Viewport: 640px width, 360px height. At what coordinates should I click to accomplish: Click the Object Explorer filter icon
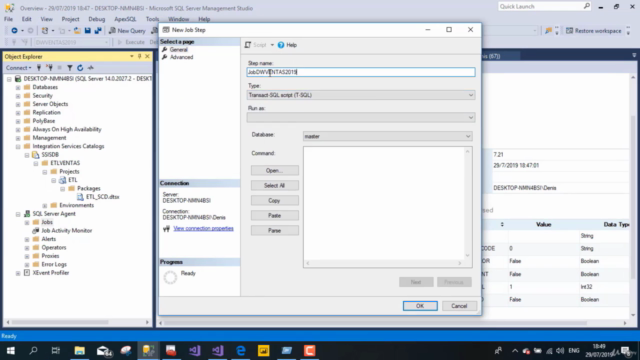click(70, 68)
